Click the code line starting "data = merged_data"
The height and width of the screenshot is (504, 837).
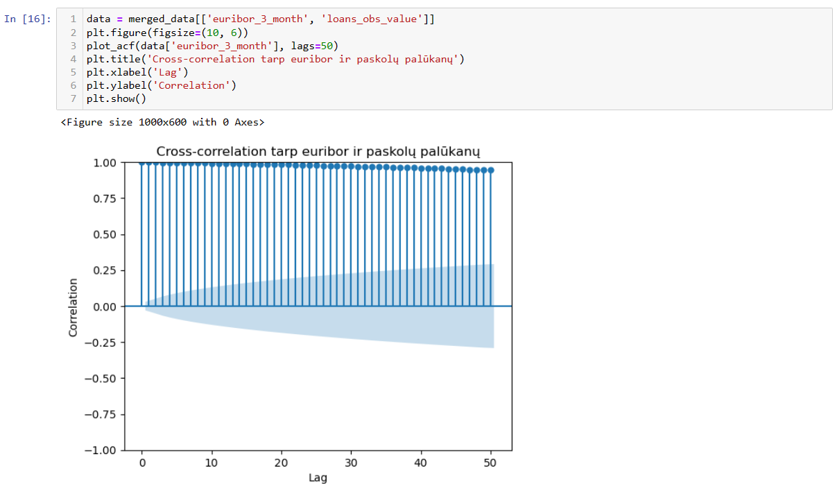click(261, 19)
